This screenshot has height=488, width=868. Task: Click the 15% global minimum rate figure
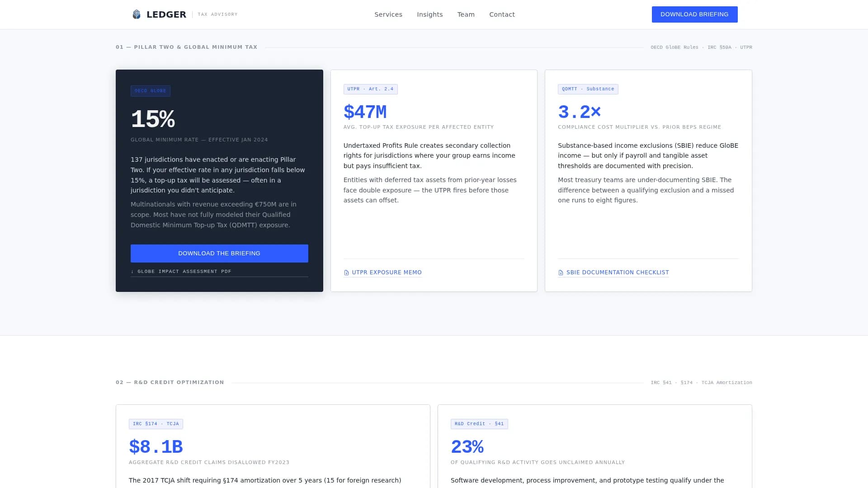pos(153,119)
